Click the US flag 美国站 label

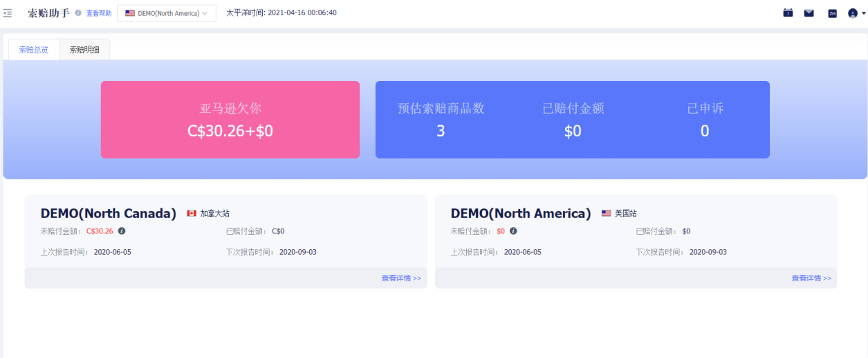(x=619, y=213)
